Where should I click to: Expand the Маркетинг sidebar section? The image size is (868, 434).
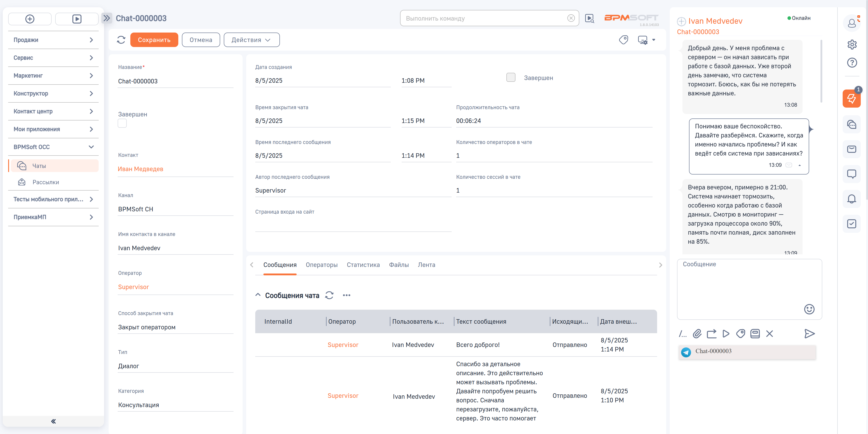54,75
